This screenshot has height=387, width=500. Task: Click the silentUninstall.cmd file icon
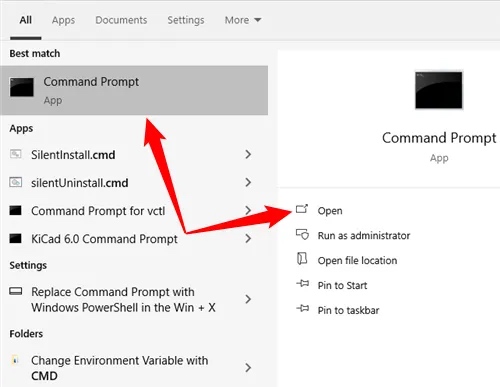pos(16,182)
